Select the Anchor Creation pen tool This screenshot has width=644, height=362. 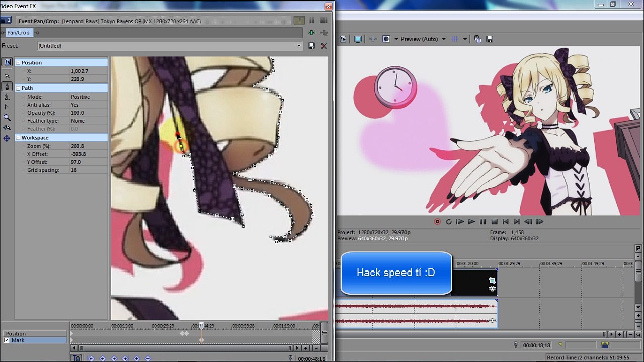coord(7,86)
